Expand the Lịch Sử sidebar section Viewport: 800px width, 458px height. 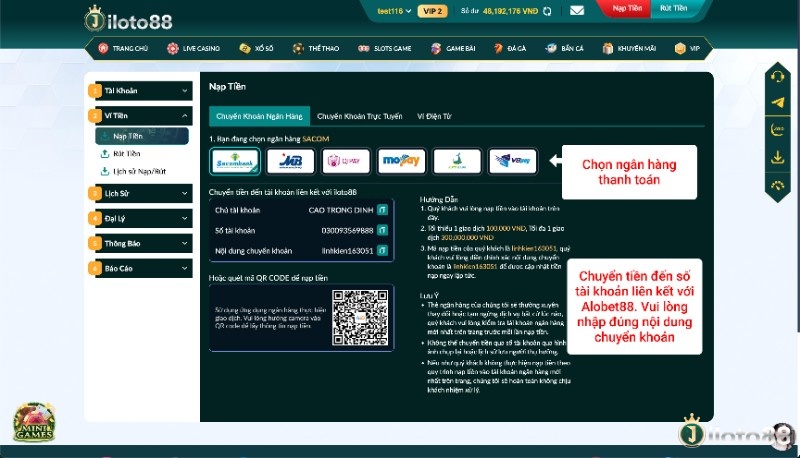140,193
